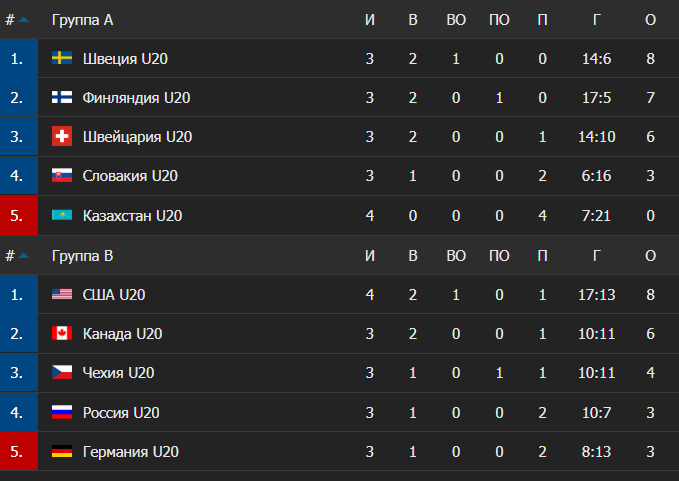Click the Czechia flag icon
The width and height of the screenshot is (679, 481).
click(x=62, y=372)
